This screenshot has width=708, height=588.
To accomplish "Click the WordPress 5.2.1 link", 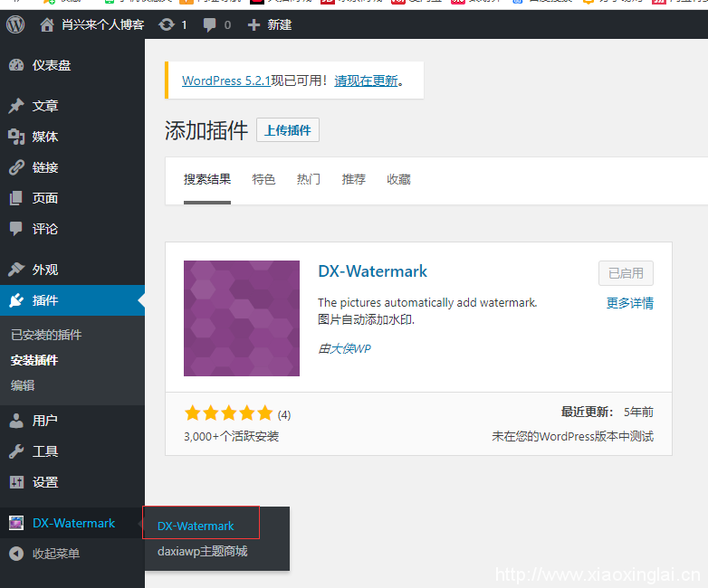I will point(225,81).
